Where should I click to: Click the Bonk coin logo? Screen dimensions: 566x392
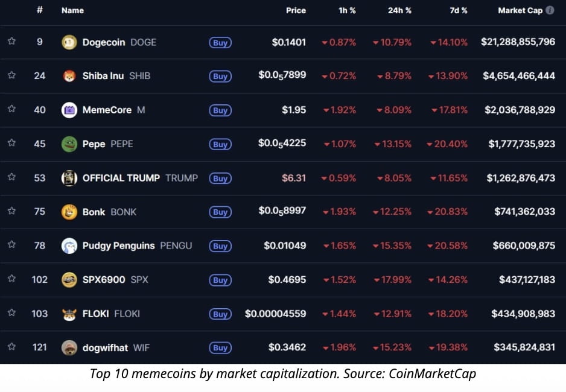(x=69, y=212)
